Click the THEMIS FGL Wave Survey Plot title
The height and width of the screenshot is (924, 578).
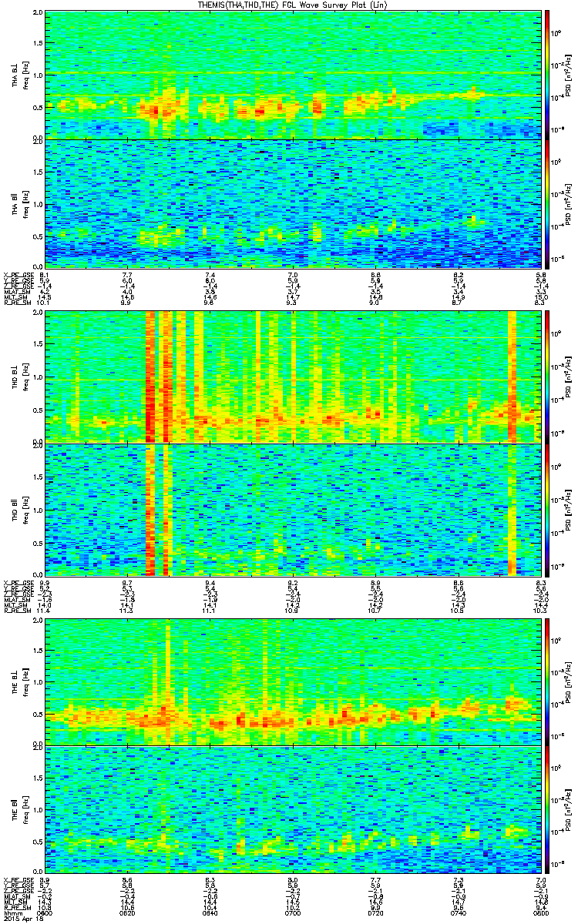pyautogui.click(x=294, y=5)
